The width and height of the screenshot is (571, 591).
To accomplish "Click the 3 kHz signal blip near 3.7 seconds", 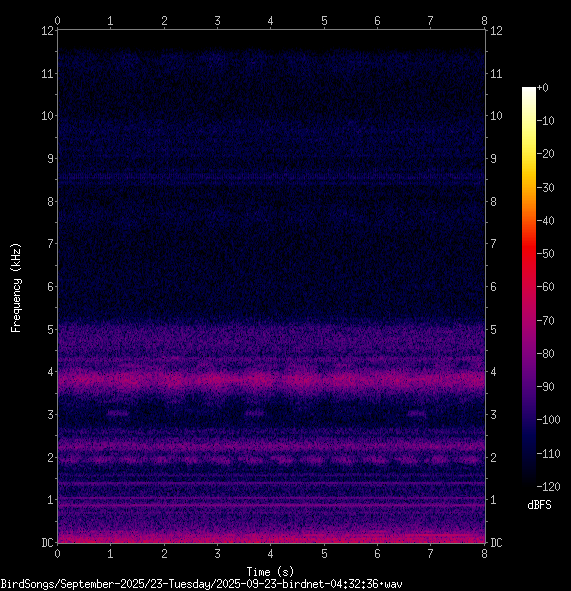I will (x=255, y=413).
